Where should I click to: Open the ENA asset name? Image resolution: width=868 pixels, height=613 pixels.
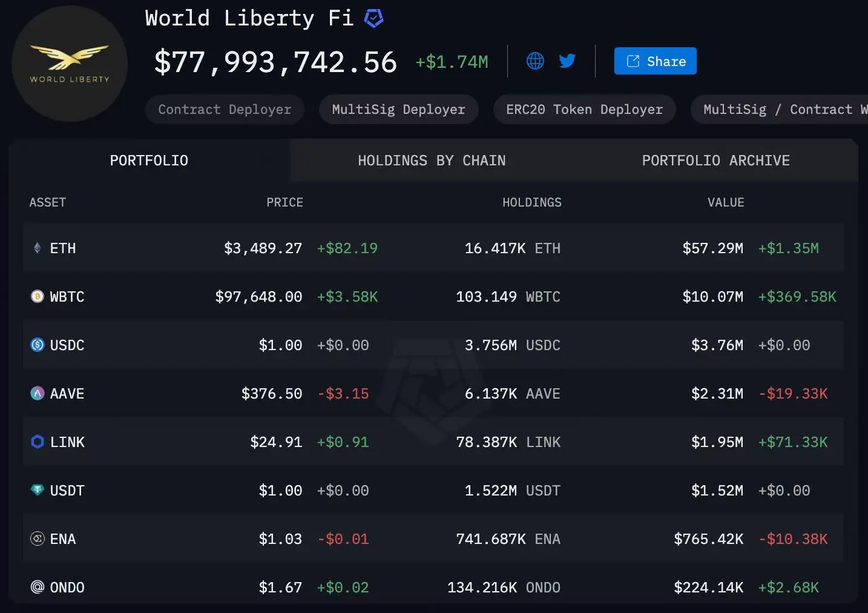(x=63, y=539)
